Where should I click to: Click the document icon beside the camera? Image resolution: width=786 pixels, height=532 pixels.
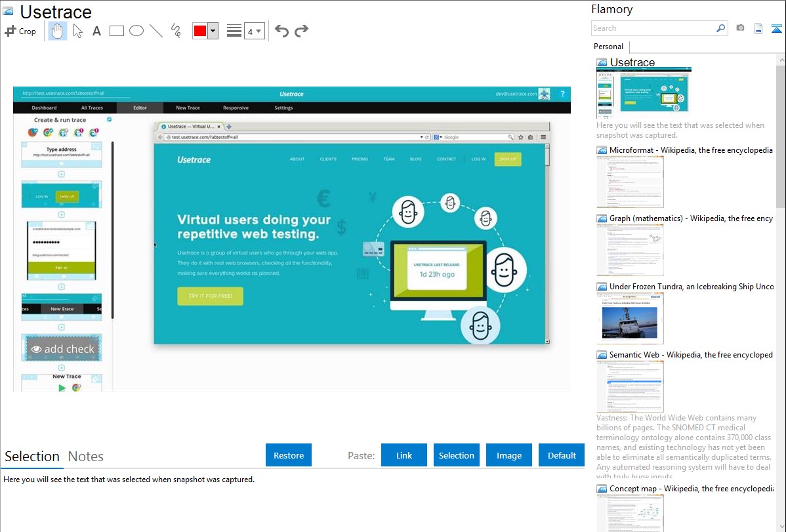coord(758,28)
